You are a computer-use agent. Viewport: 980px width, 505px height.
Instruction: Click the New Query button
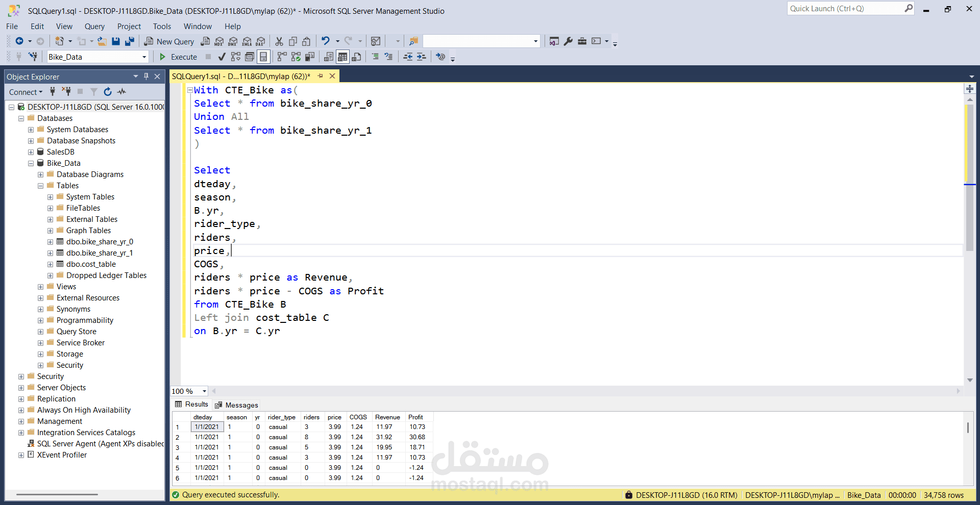click(x=169, y=42)
